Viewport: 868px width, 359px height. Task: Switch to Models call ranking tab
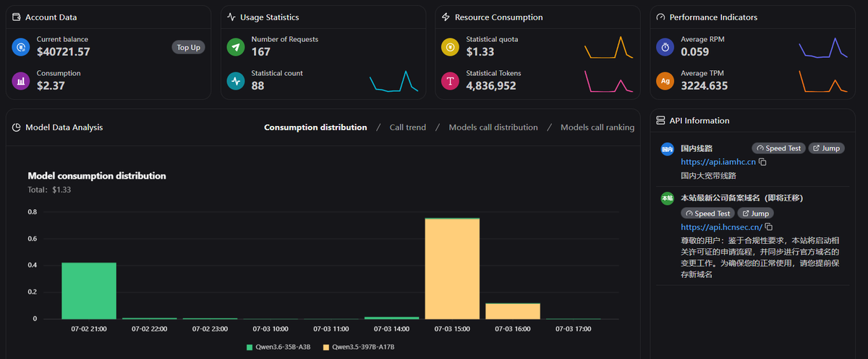[597, 127]
